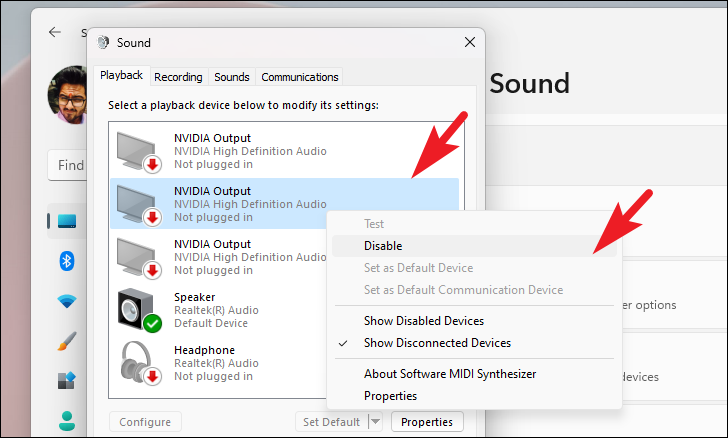The width and height of the screenshot is (728, 438).
Task: Click the Find a setting search box
Action: 67,165
